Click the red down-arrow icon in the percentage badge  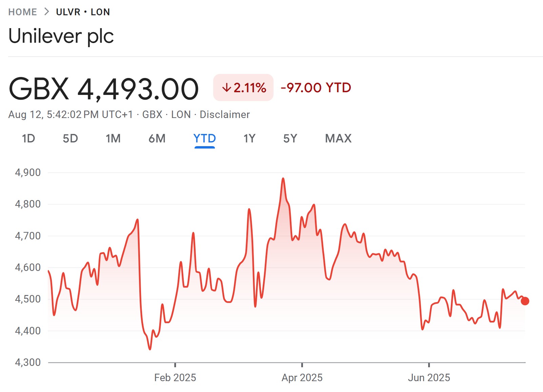[x=227, y=87]
